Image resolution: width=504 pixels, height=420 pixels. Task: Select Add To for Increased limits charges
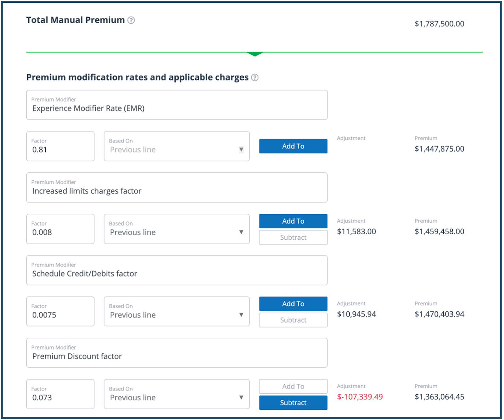[x=293, y=221]
